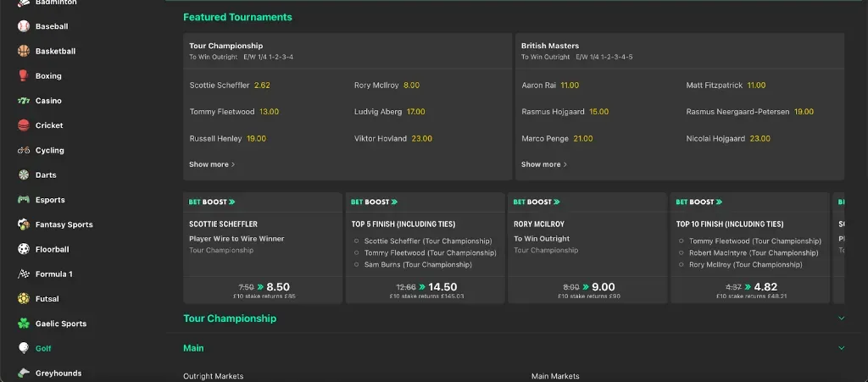Viewport: 868px width, 382px height.
Task: Click Rory McIlroy 8.00 odds
Action: pos(411,86)
